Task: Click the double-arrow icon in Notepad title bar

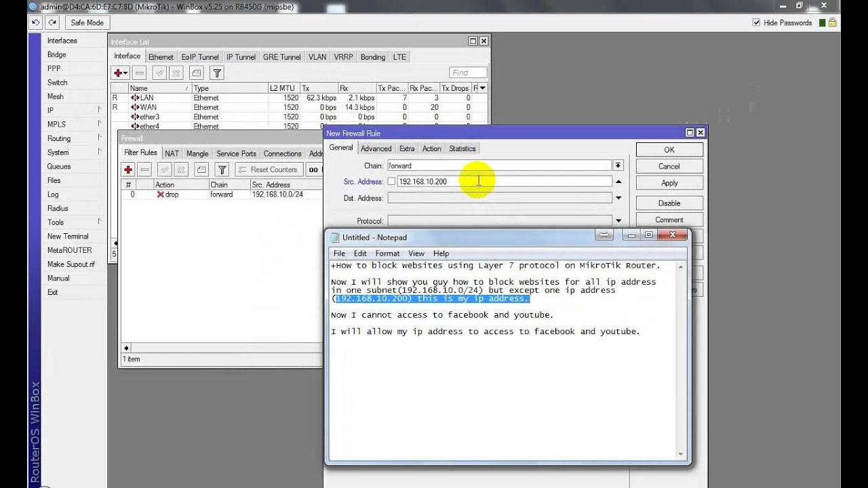Action: point(604,235)
